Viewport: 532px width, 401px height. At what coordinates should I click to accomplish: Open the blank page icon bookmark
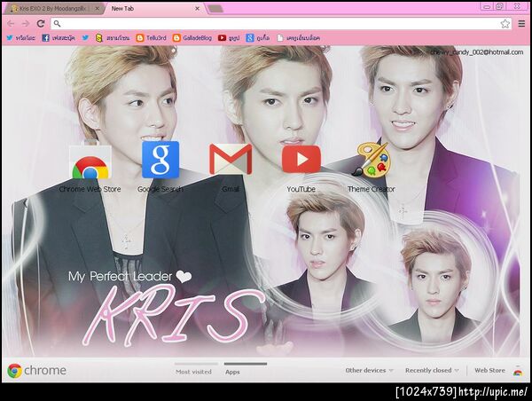298,38
